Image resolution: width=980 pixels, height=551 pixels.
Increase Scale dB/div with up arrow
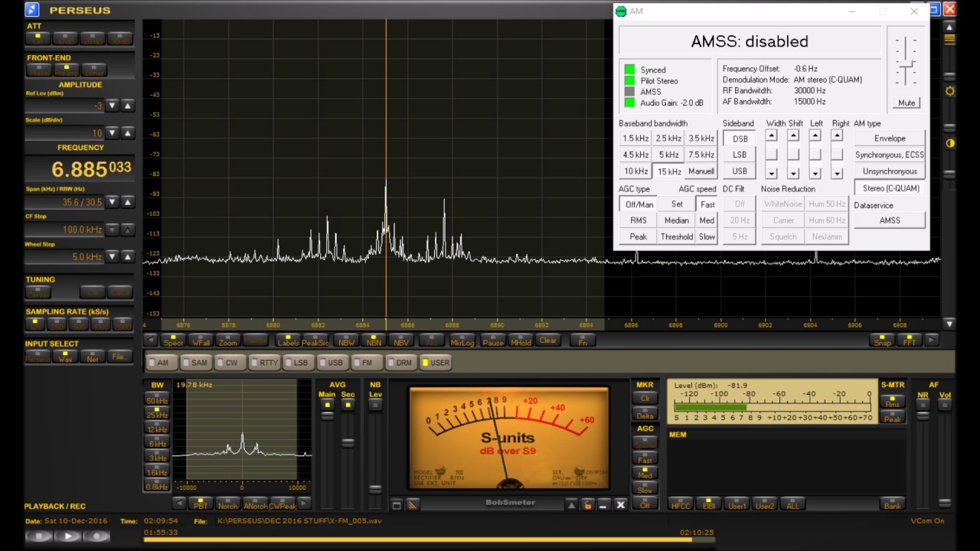[x=128, y=133]
